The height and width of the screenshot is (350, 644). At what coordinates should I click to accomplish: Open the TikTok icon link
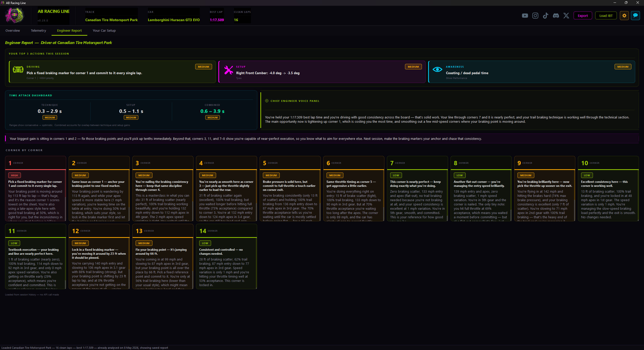[545, 16]
